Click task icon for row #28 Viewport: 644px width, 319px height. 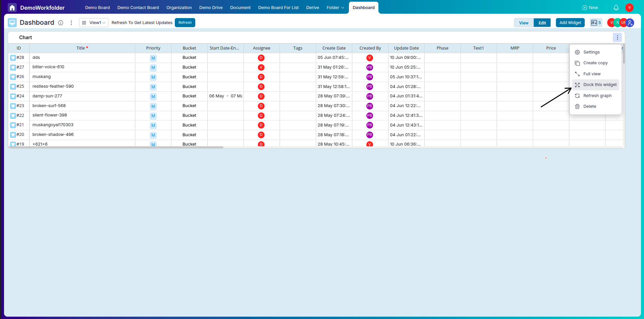click(13, 58)
